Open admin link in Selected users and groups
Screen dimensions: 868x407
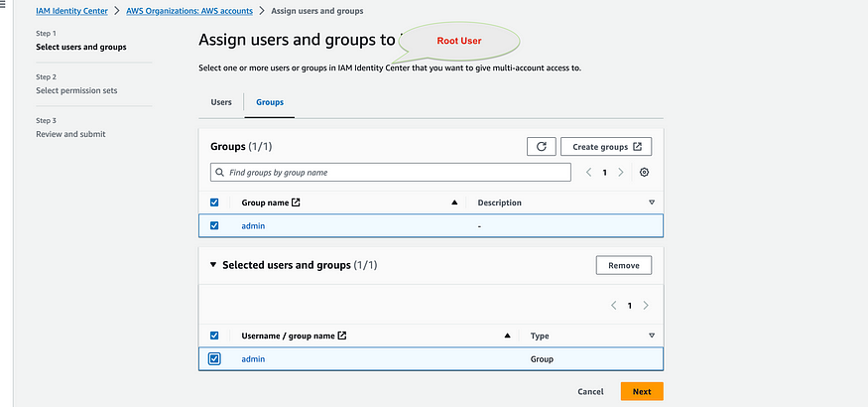253,358
